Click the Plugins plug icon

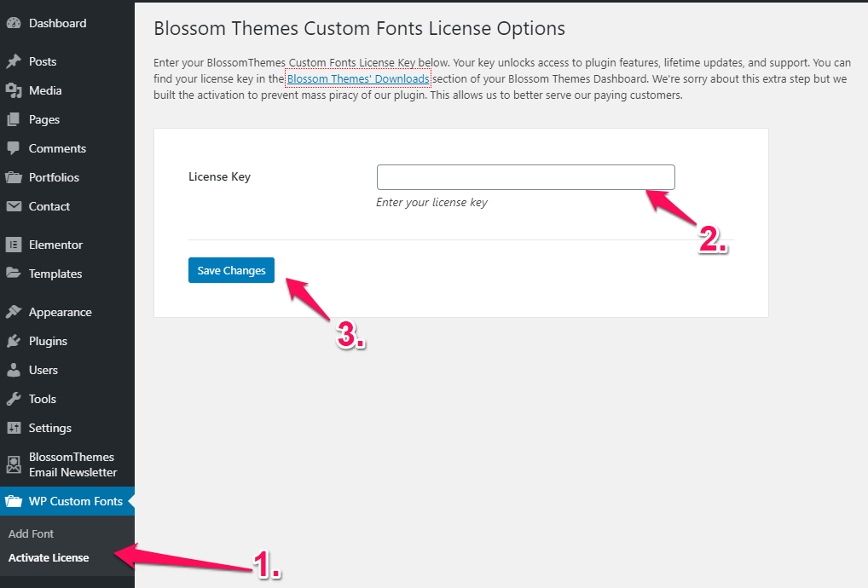pyautogui.click(x=14, y=341)
